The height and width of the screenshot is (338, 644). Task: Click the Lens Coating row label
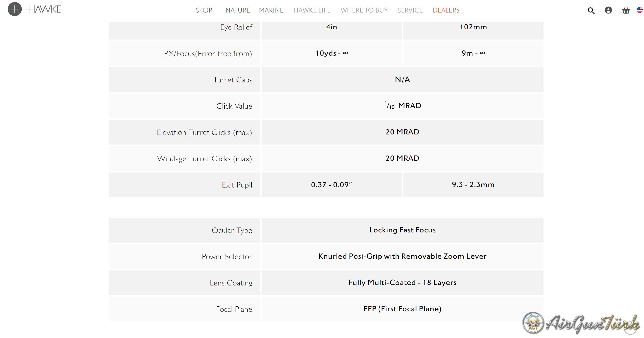(x=231, y=283)
